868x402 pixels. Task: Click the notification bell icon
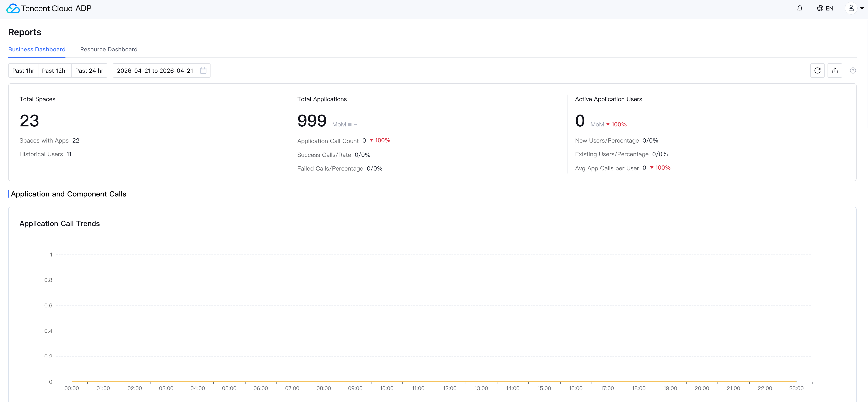click(x=800, y=8)
